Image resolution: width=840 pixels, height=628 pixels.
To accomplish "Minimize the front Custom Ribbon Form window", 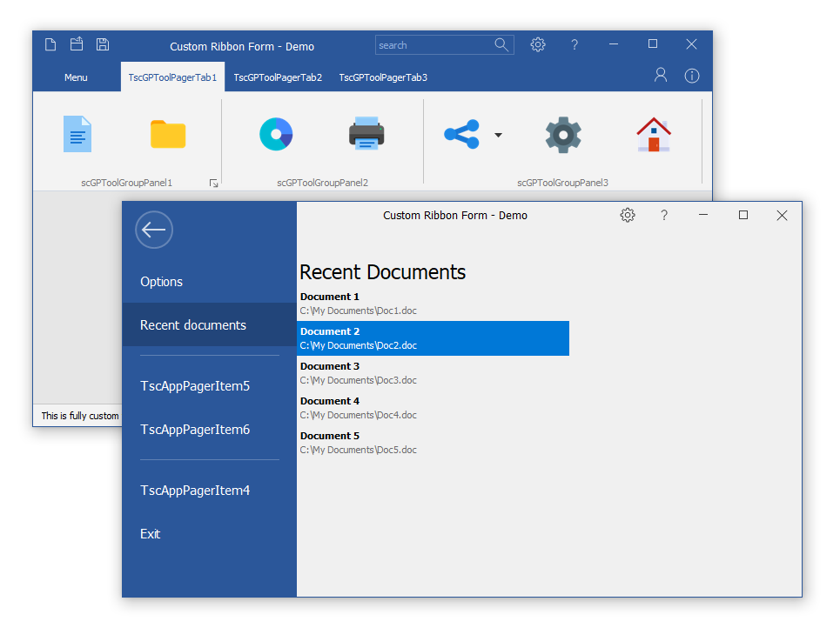I will [x=703, y=215].
